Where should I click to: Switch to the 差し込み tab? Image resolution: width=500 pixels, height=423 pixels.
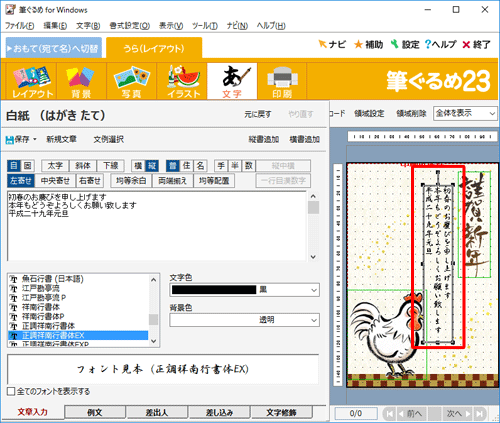[219, 412]
